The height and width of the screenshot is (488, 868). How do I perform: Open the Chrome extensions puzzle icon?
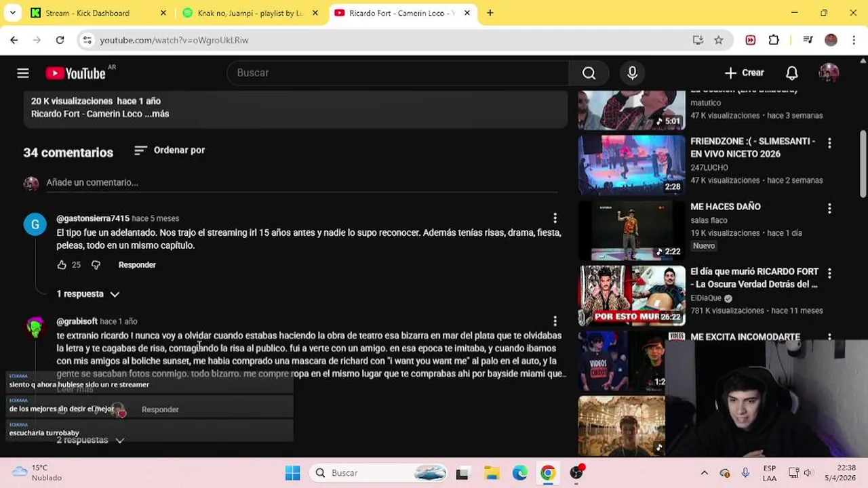click(774, 40)
